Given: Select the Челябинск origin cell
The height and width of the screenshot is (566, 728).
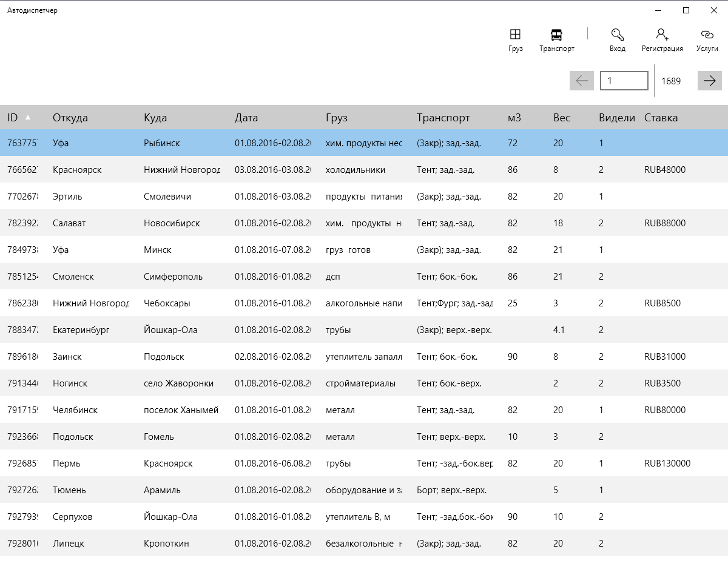Looking at the screenshot, I should pos(75,410).
